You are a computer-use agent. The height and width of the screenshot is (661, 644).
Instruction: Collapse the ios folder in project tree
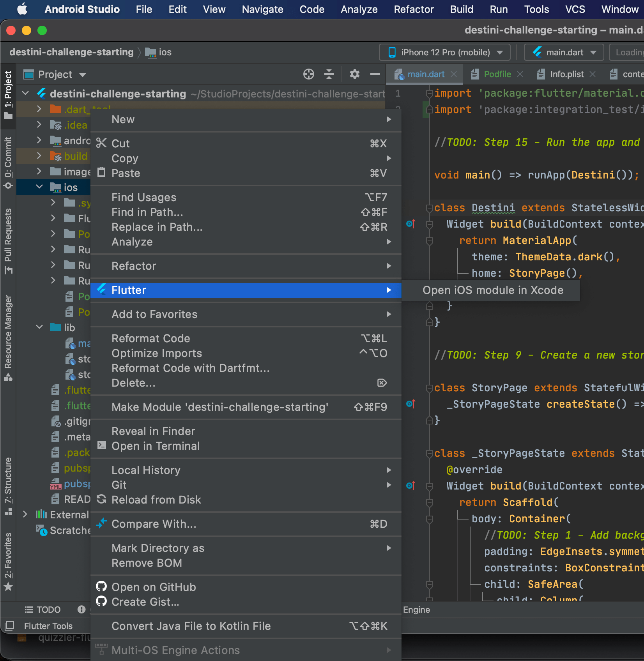coord(39,187)
